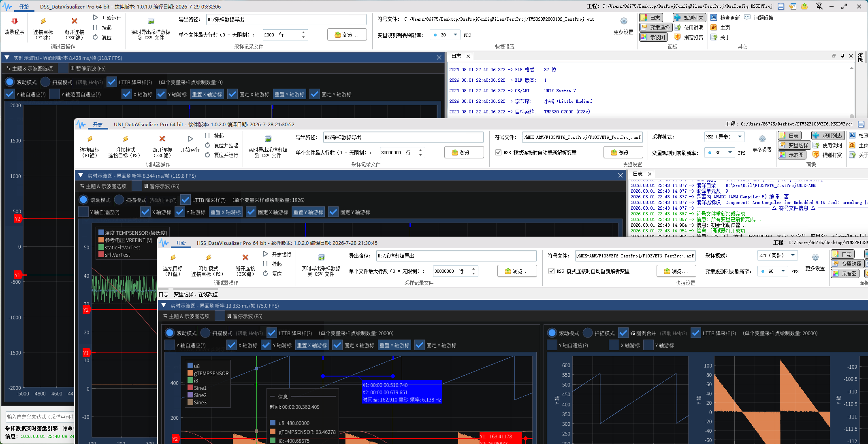Toggle 图例合并 checkbox in HSS right oscilloscope

click(623, 333)
